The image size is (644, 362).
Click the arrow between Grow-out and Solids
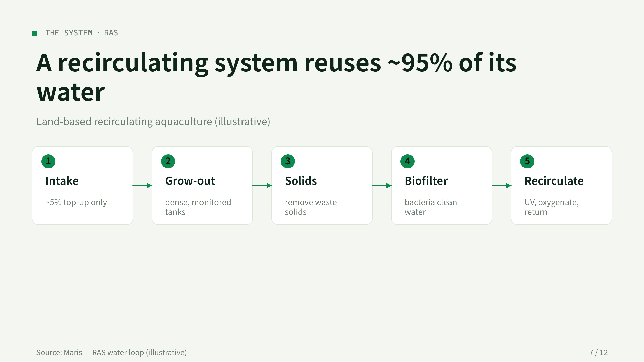pos(262,186)
